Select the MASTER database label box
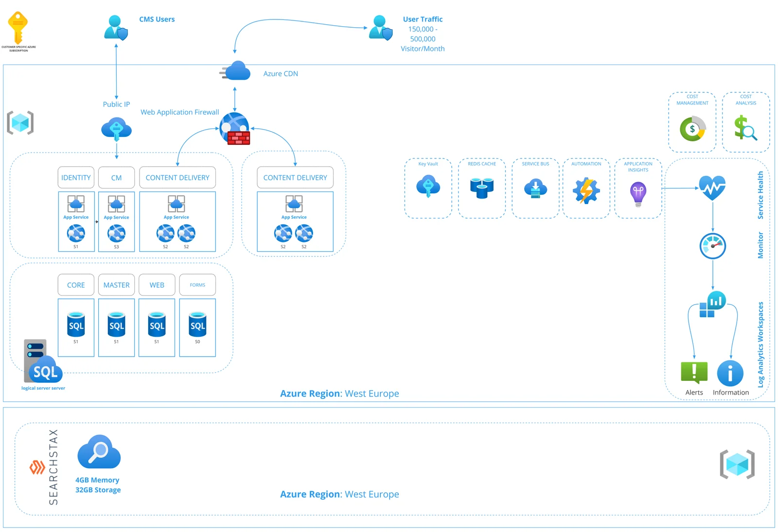Screen dimensions: 778x532 pos(116,285)
